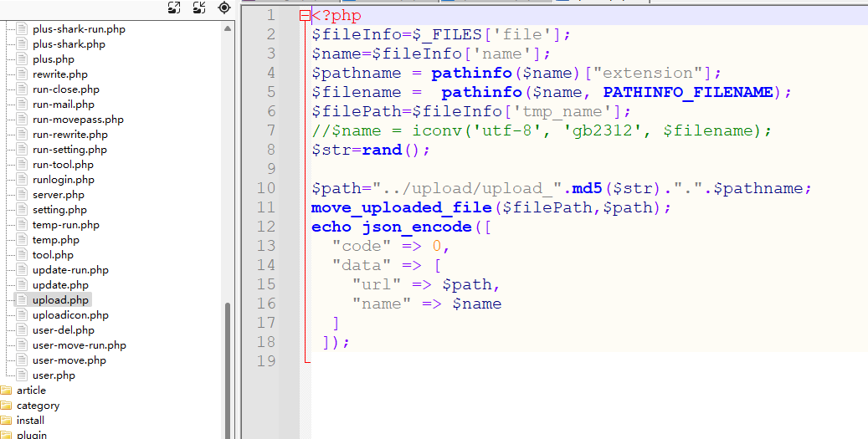Open run-mail.php file
The image size is (868, 439).
(x=63, y=104)
